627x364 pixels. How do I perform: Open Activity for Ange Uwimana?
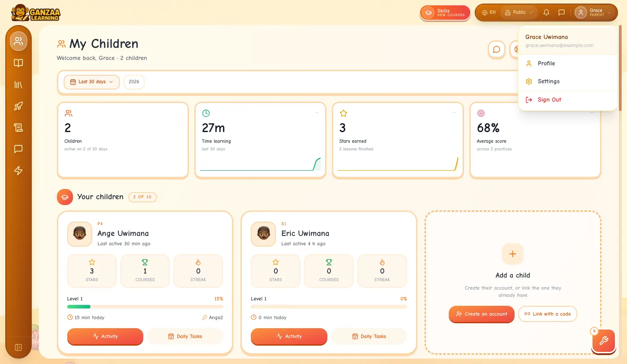coord(105,336)
